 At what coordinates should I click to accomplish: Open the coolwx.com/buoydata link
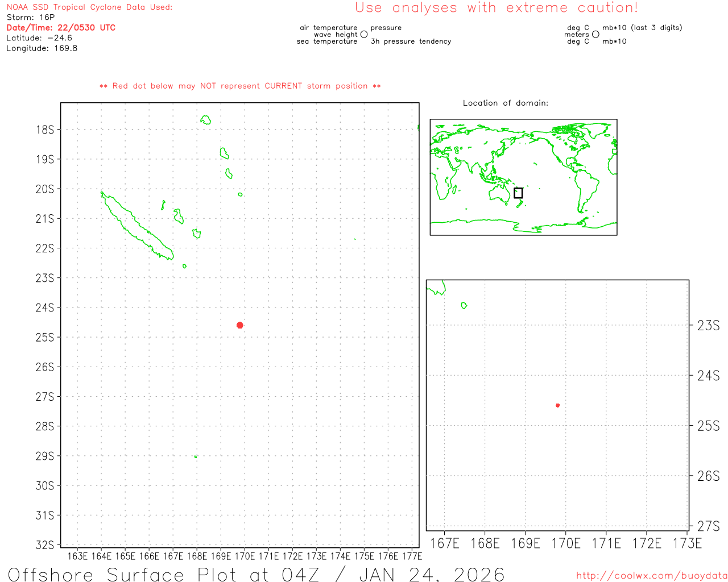pyautogui.click(x=651, y=576)
